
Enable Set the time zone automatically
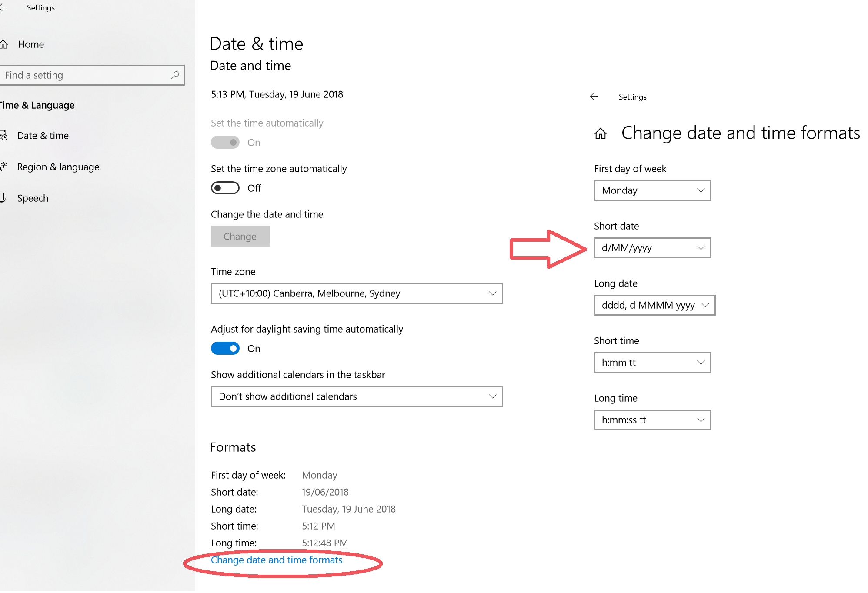point(225,188)
